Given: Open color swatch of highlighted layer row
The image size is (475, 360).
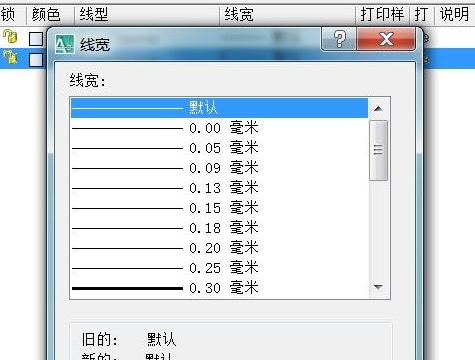Looking at the screenshot, I should 36,60.
